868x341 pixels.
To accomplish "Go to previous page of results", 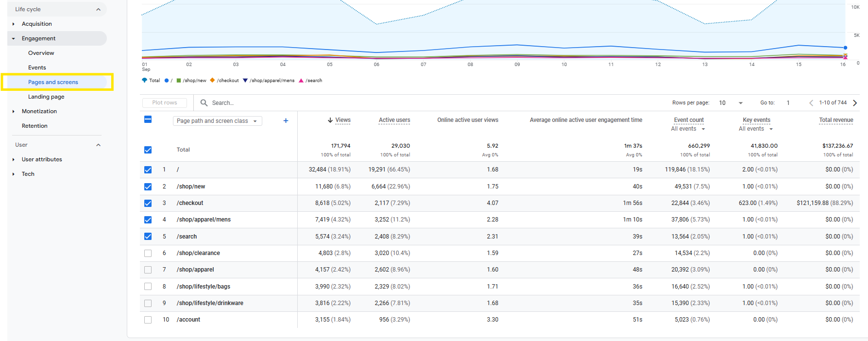I will pyautogui.click(x=811, y=103).
